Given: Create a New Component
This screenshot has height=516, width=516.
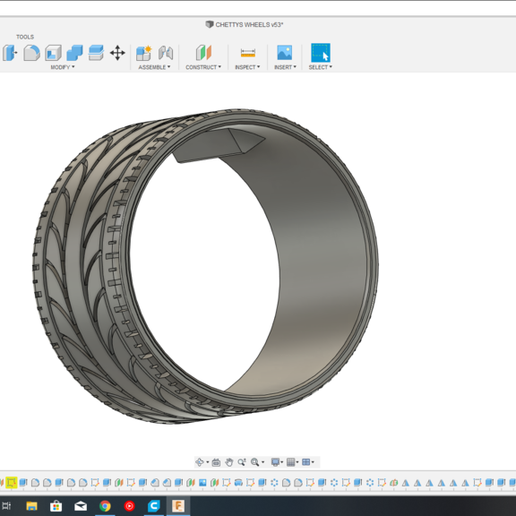Looking at the screenshot, I should (144, 53).
